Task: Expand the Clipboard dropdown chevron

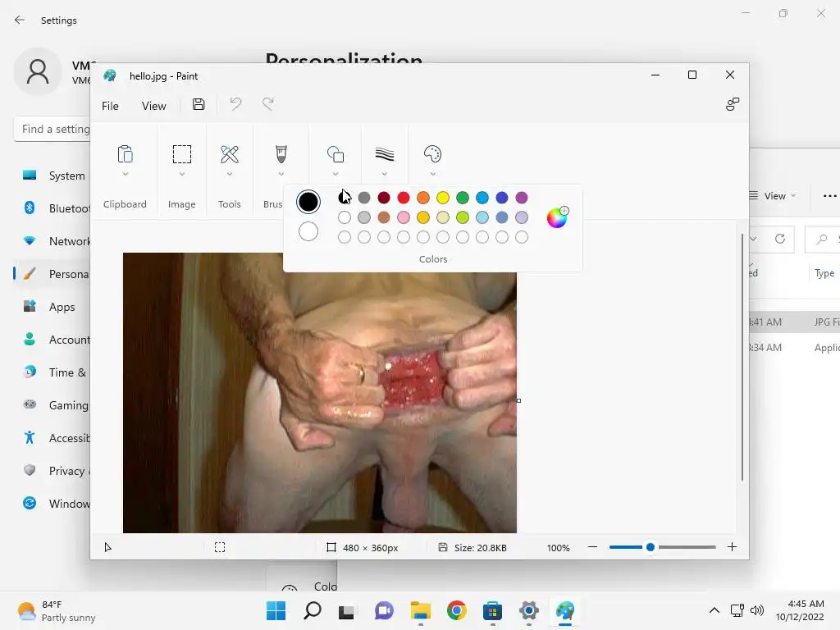Action: point(125,174)
